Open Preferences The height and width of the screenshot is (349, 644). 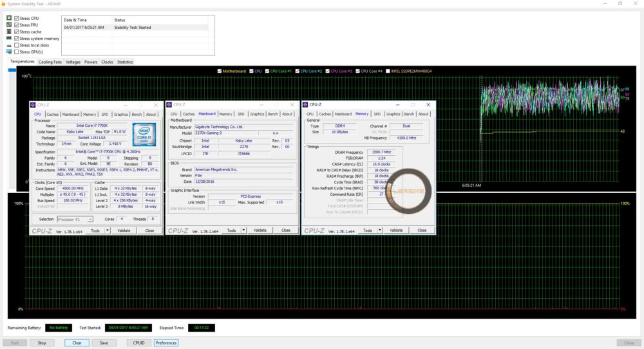point(166,343)
